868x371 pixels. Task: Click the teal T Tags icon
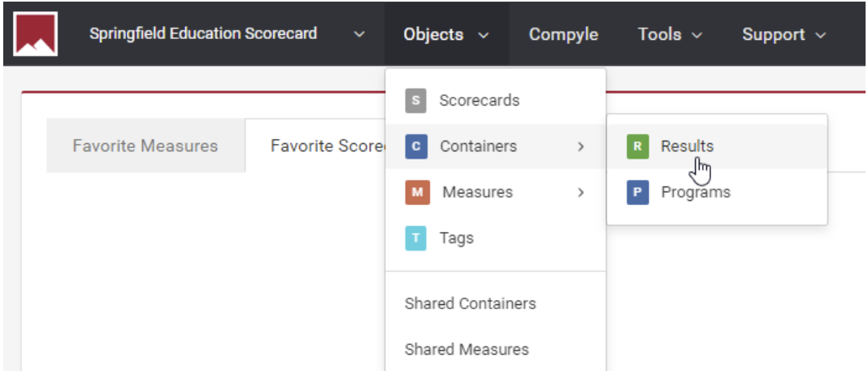coord(415,238)
